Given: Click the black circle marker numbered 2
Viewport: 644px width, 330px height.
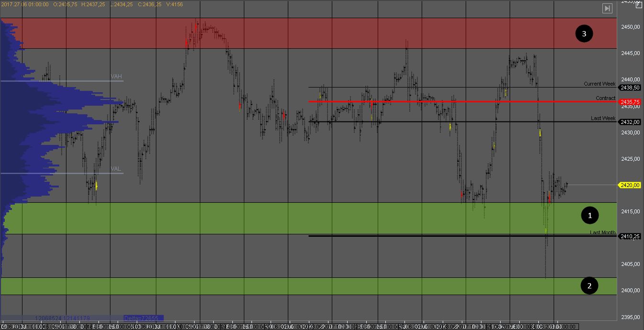Looking at the screenshot, I should coord(589,286).
